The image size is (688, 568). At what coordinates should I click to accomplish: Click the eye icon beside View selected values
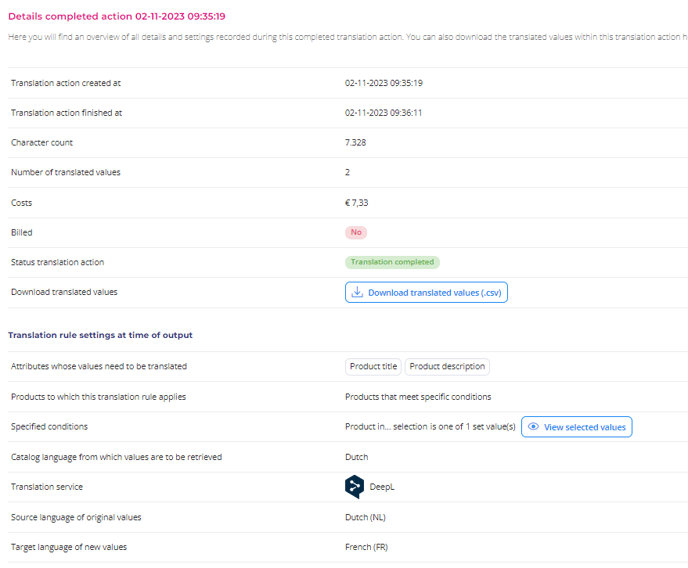[533, 426]
